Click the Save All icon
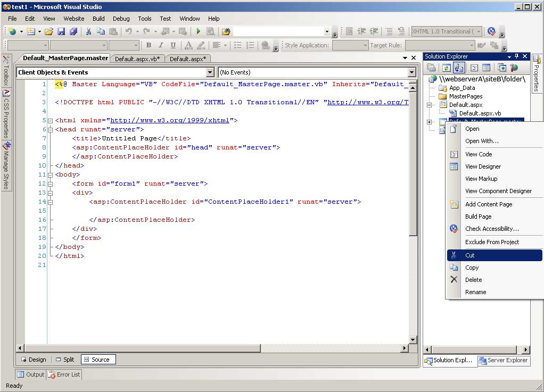This screenshot has width=544, height=392. 73,31
